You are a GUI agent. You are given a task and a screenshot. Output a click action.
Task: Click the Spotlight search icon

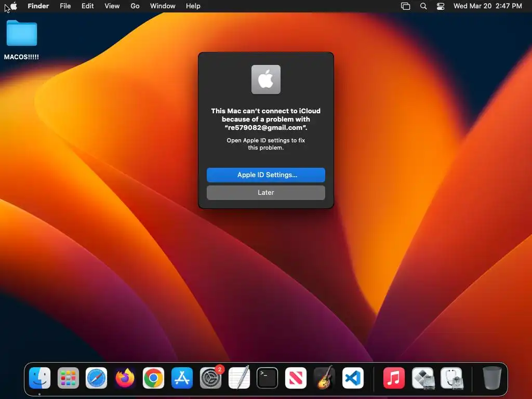click(x=423, y=6)
